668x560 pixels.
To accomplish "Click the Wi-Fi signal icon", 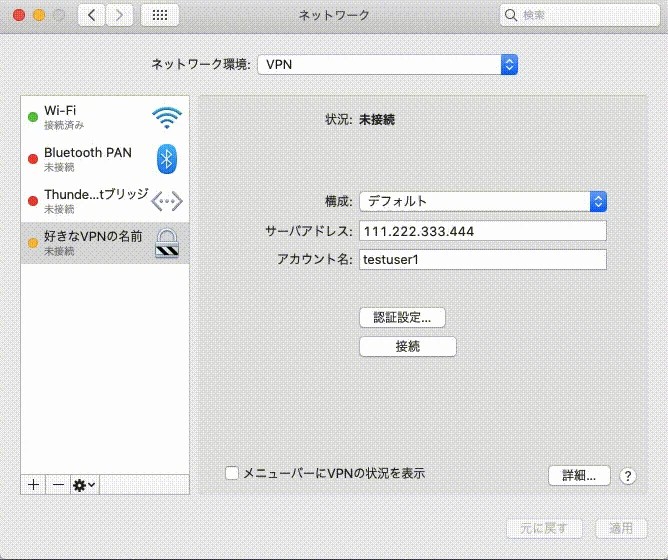I will click(x=167, y=118).
